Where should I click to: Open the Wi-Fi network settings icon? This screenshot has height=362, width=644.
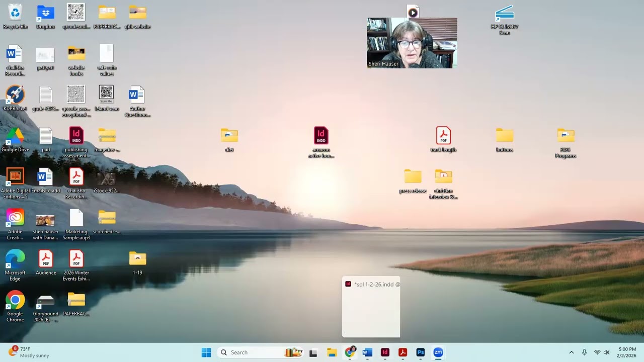(x=597, y=352)
